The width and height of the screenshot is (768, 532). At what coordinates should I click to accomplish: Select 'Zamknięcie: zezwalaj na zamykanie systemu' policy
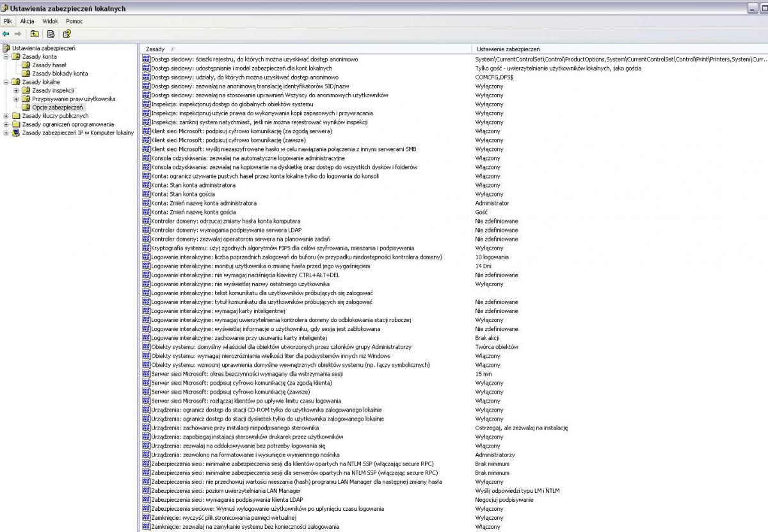[245, 527]
